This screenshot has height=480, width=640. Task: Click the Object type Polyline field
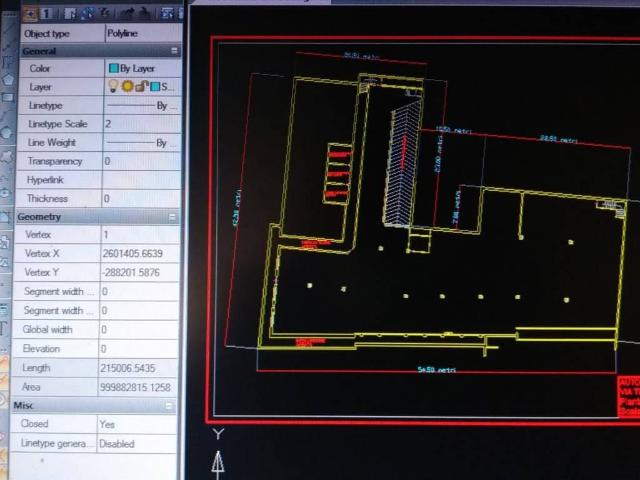(x=138, y=33)
